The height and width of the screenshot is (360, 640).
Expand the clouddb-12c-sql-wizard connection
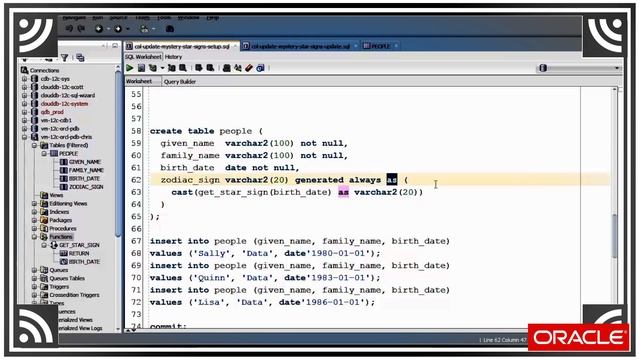pyautogui.click(x=24, y=95)
